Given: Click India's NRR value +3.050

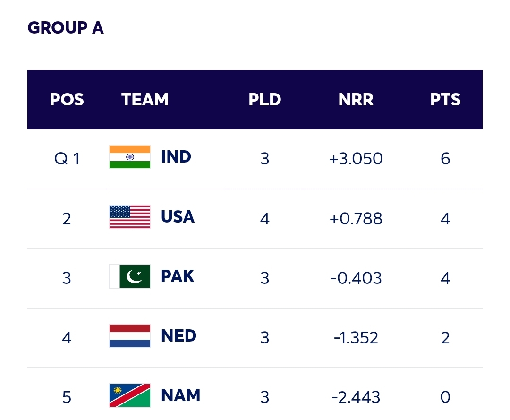Looking at the screenshot, I should (356, 159).
